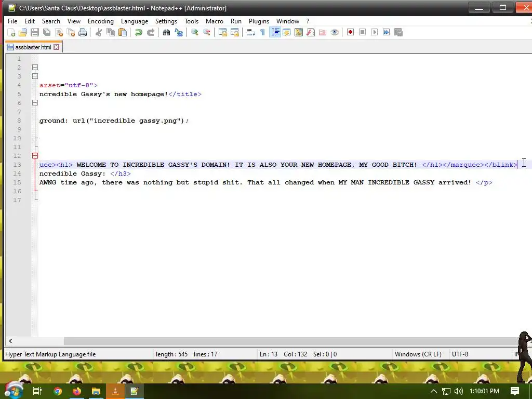Collapse the fold marker on line 6
The height and width of the screenshot is (399, 532).
coord(35,103)
